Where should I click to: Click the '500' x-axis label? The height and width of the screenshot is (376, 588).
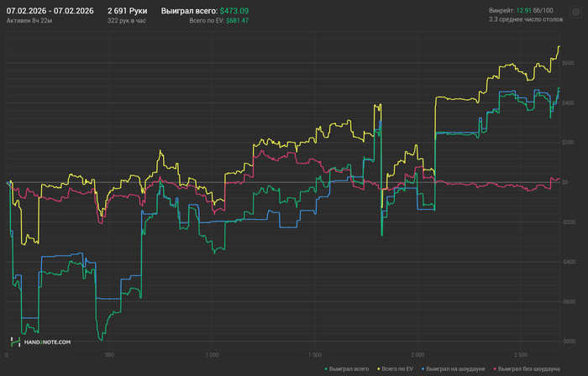(109, 355)
